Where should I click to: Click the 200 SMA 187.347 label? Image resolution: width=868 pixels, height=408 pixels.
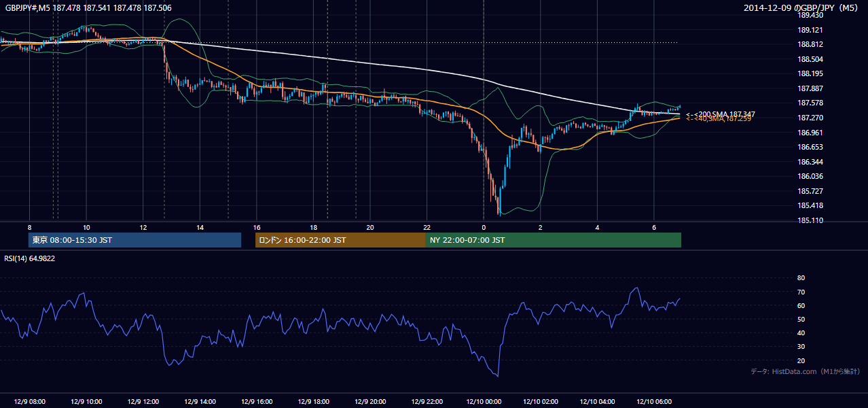point(720,114)
